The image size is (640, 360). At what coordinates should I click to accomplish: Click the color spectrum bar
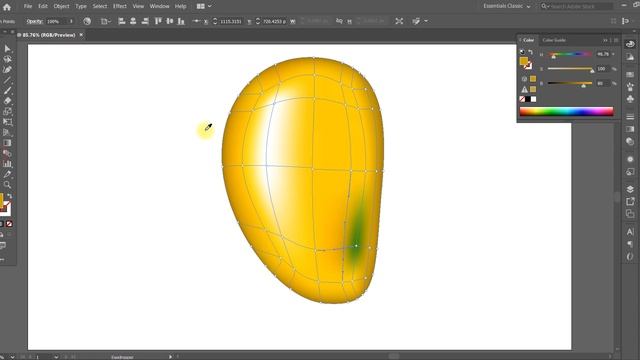tap(566, 111)
